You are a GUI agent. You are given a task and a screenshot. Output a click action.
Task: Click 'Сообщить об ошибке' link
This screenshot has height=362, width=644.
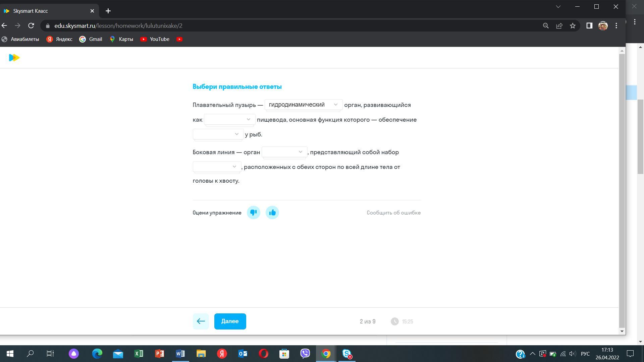point(393,213)
